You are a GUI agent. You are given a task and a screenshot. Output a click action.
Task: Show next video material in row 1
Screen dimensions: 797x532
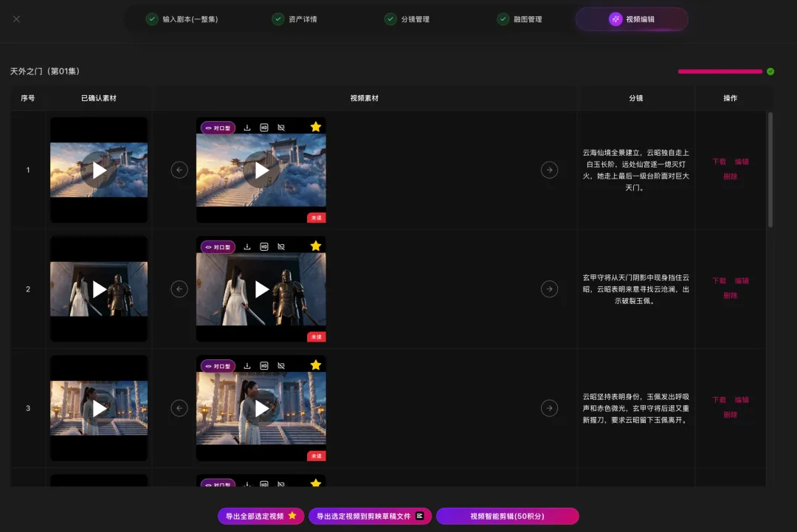550,170
